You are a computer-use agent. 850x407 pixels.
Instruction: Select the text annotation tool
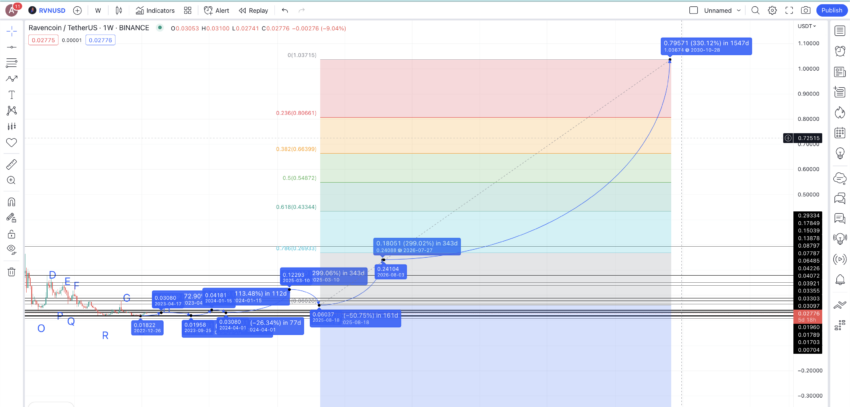click(x=11, y=94)
